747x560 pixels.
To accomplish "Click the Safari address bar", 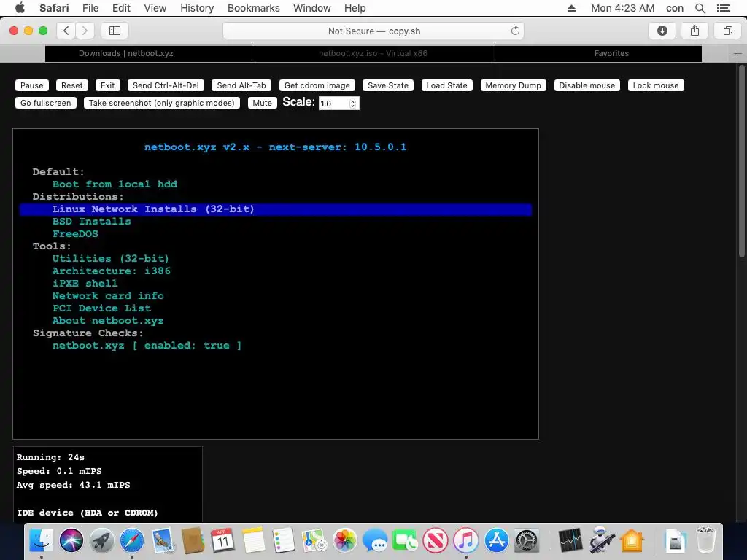I will tap(373, 31).
